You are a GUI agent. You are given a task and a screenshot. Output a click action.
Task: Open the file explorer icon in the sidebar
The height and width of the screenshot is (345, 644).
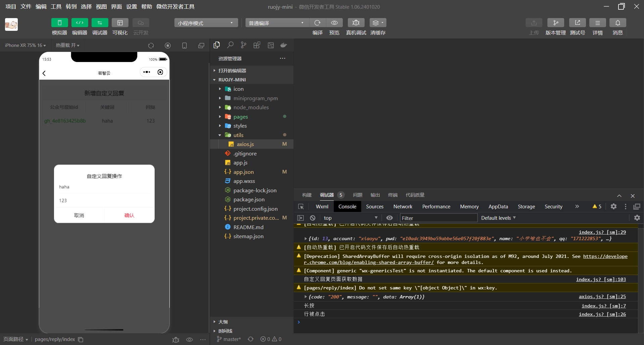[217, 45]
